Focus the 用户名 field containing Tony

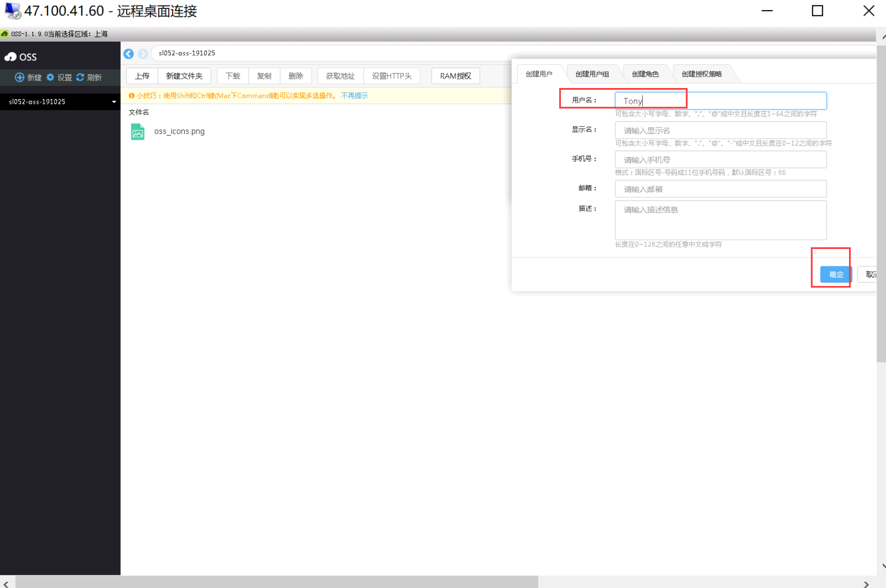[720, 101]
